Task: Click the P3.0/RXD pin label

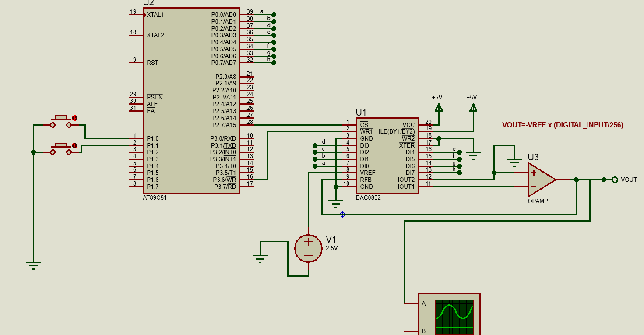Action: coord(223,138)
